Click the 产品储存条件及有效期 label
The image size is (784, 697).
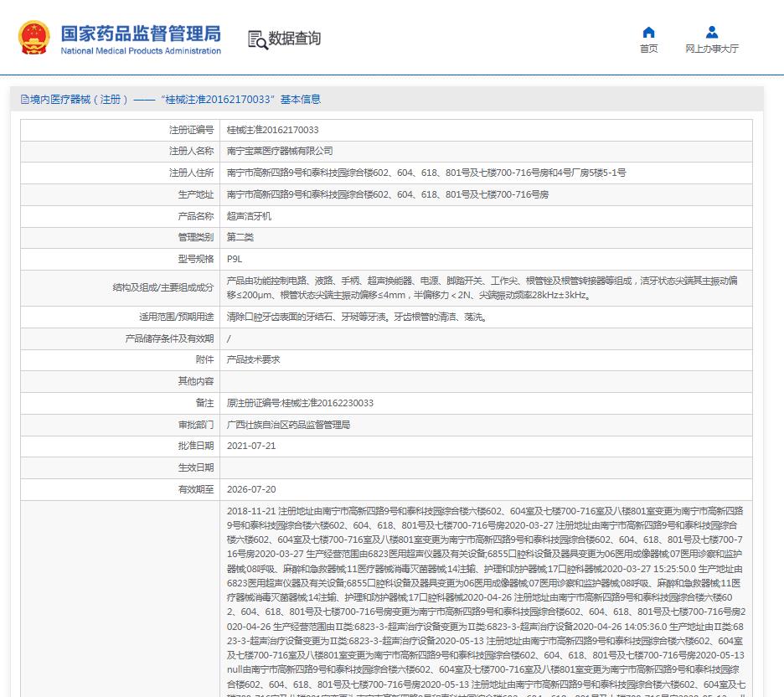[x=169, y=338]
